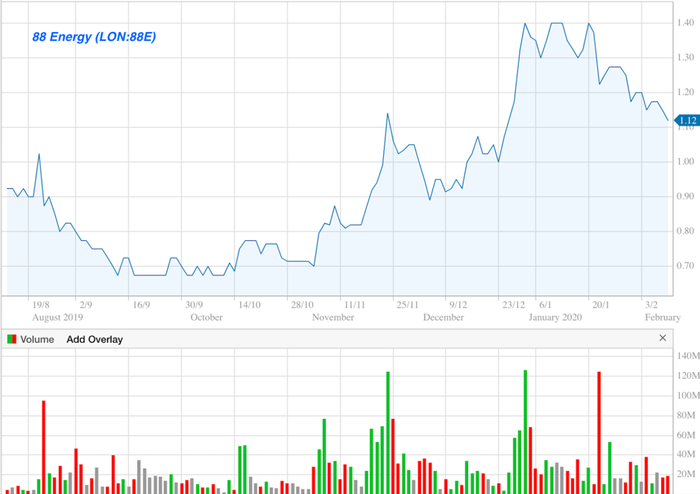The width and height of the screenshot is (700, 494).
Task: Select the Volume label in the indicator bar
Action: [37, 340]
